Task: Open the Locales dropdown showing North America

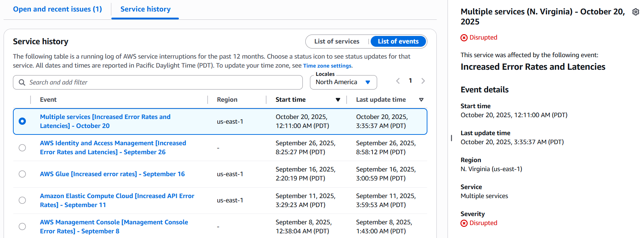Action: click(343, 82)
